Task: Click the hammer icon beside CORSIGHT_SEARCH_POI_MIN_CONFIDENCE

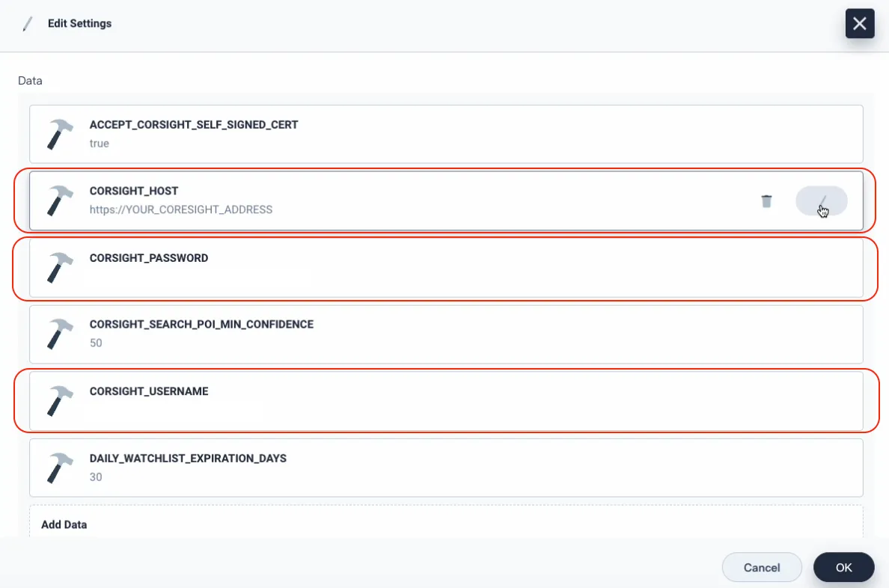Action: coord(59,334)
